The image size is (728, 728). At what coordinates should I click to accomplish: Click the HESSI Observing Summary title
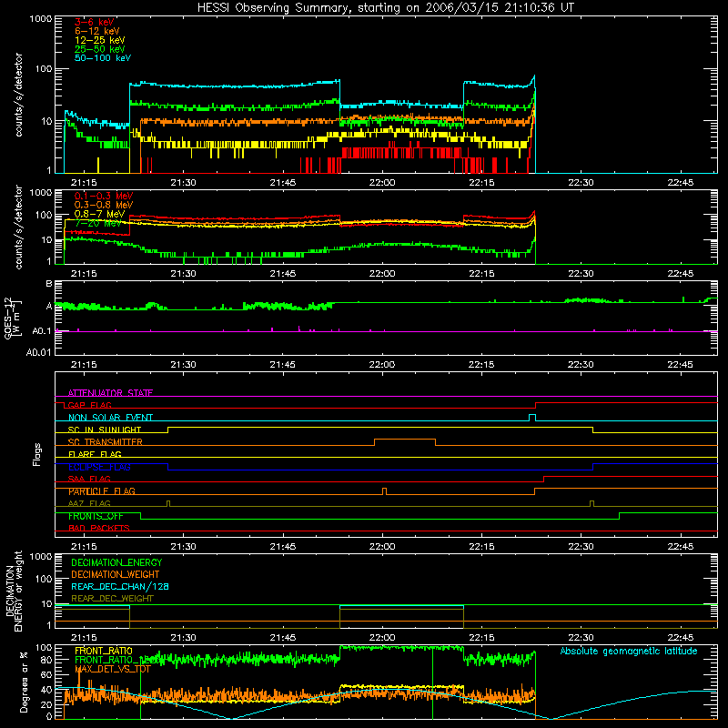385,7
